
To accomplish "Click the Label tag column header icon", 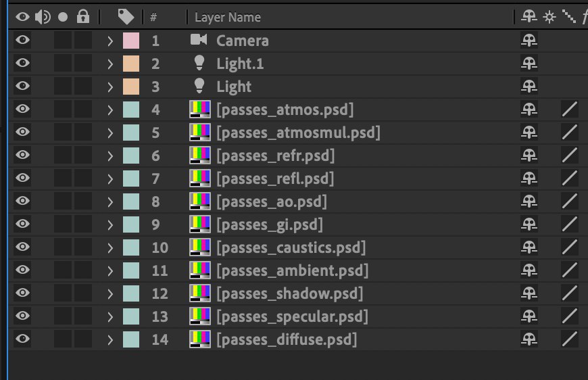I will coord(126,17).
